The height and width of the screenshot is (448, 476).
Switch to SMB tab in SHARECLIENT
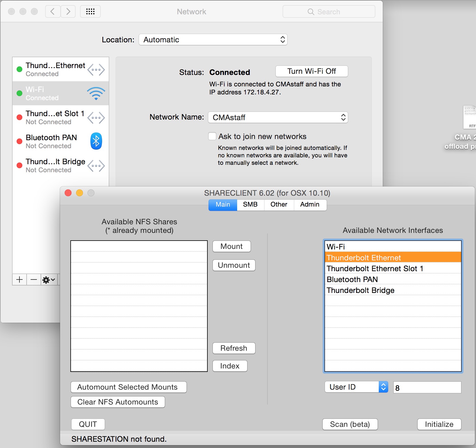point(250,205)
